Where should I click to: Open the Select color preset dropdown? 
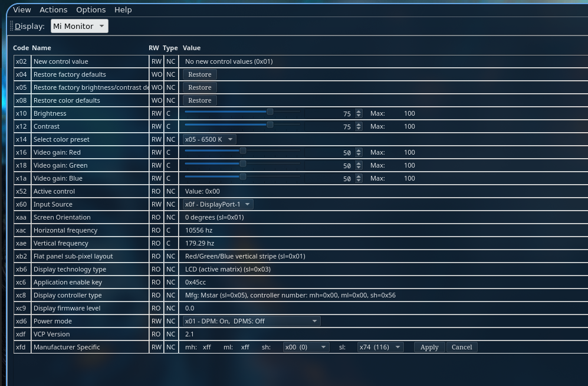[209, 139]
